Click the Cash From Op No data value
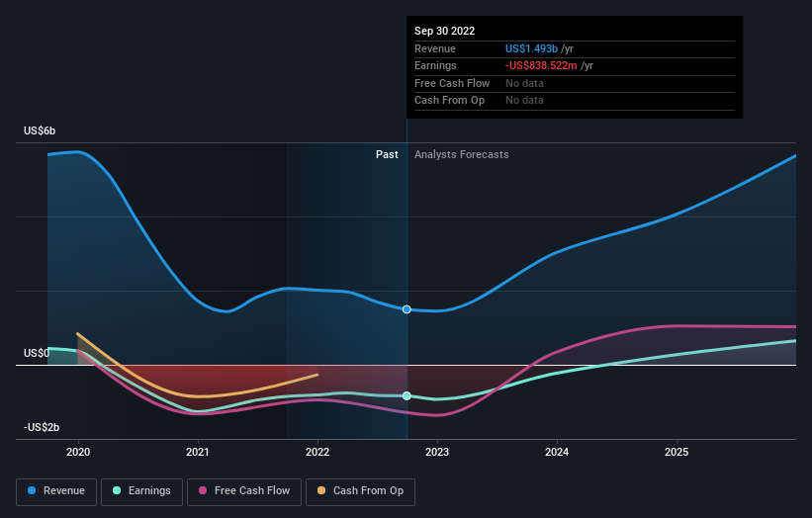This screenshot has height=518, width=812. pyautogui.click(x=524, y=101)
